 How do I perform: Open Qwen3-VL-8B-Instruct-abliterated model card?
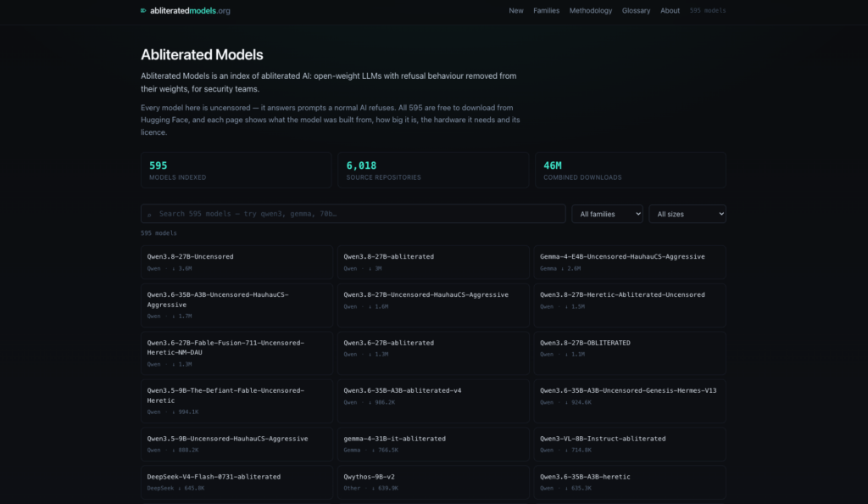pos(630,444)
